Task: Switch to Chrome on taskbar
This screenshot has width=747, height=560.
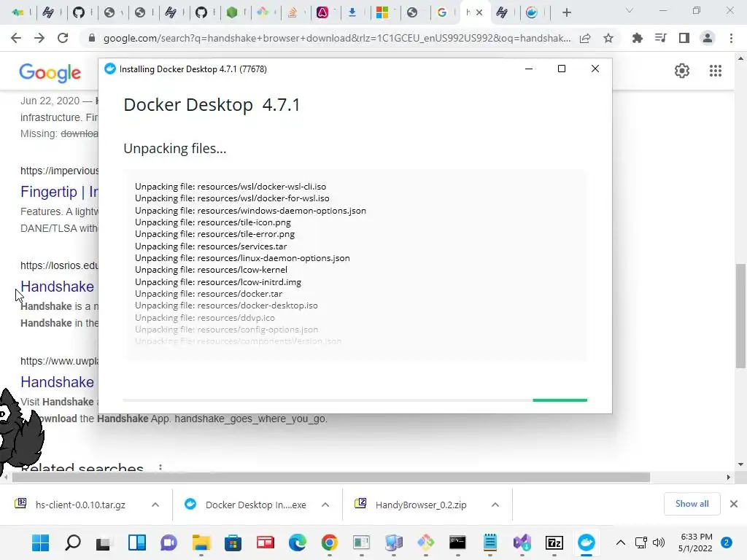Action: 329,542
